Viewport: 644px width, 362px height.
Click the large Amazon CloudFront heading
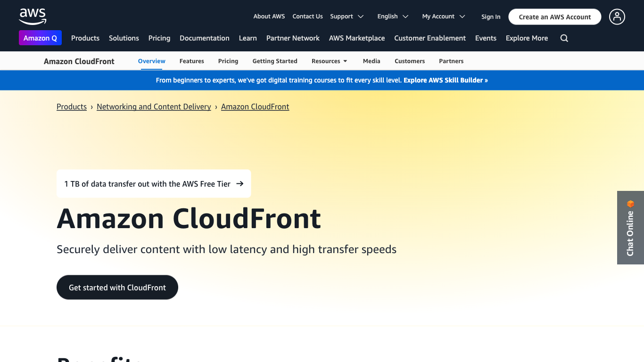pyautogui.click(x=189, y=218)
